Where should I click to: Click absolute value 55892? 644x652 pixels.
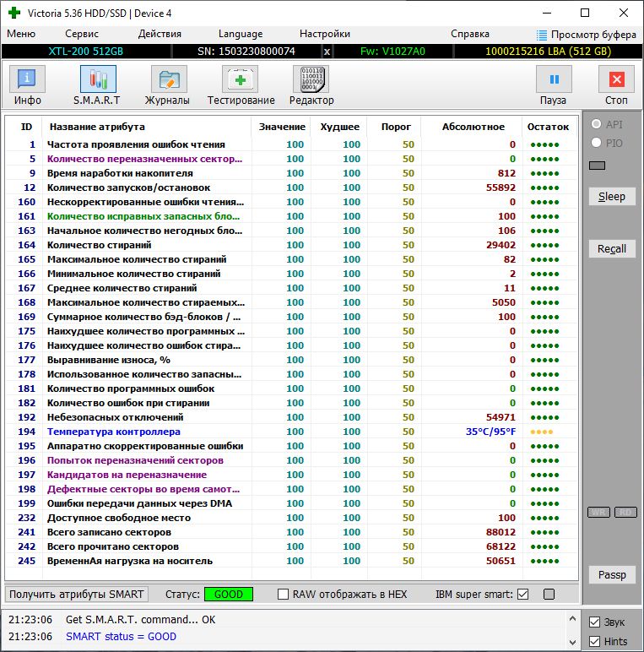501,187
